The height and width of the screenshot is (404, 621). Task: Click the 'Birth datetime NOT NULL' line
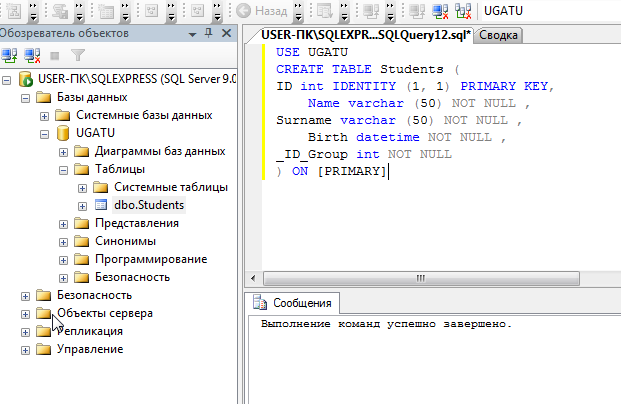tap(407, 137)
